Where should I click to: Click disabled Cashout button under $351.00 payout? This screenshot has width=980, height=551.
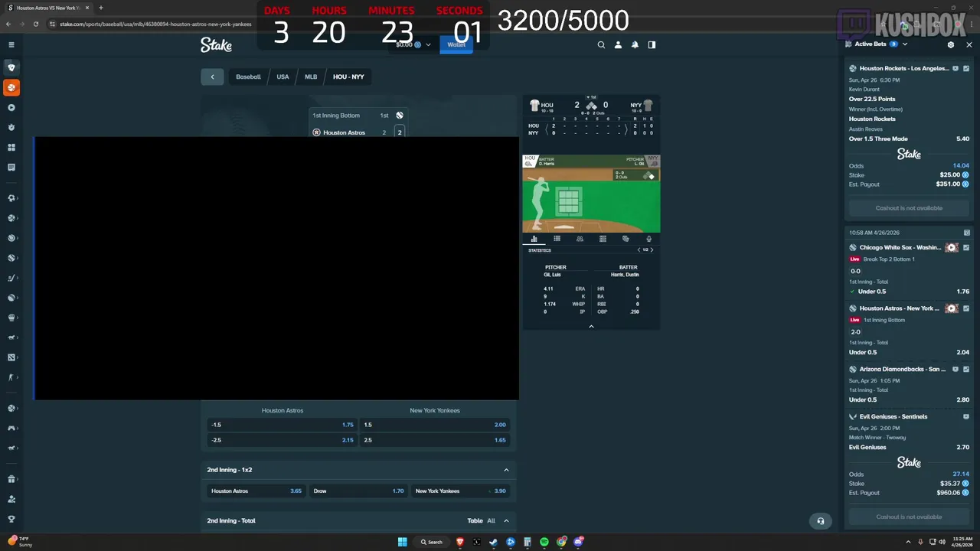click(909, 208)
